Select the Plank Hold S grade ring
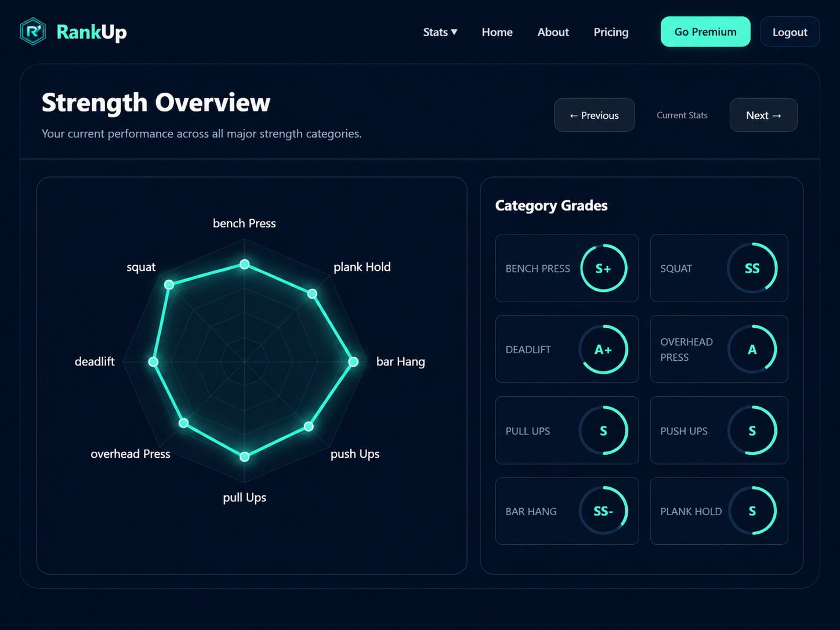This screenshot has width=840, height=630. click(x=752, y=510)
